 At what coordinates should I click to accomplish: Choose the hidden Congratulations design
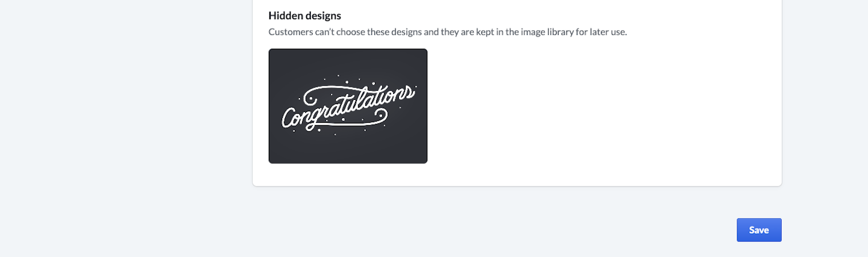[x=348, y=106]
